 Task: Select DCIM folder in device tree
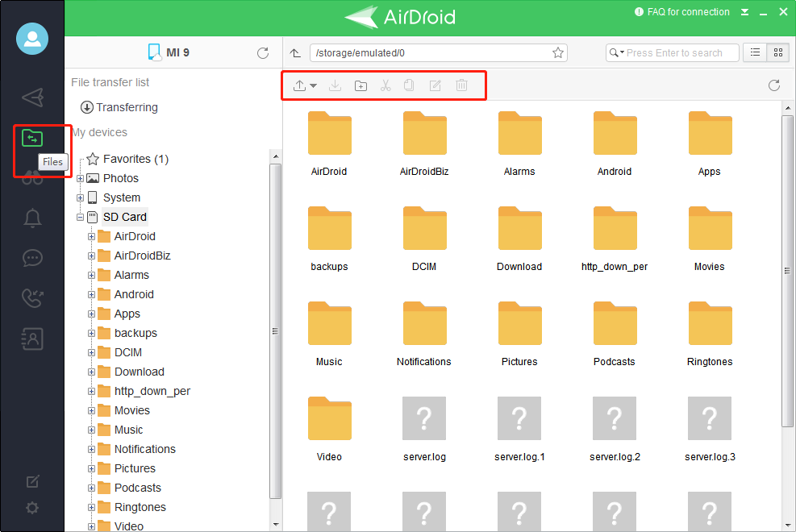[x=127, y=352]
